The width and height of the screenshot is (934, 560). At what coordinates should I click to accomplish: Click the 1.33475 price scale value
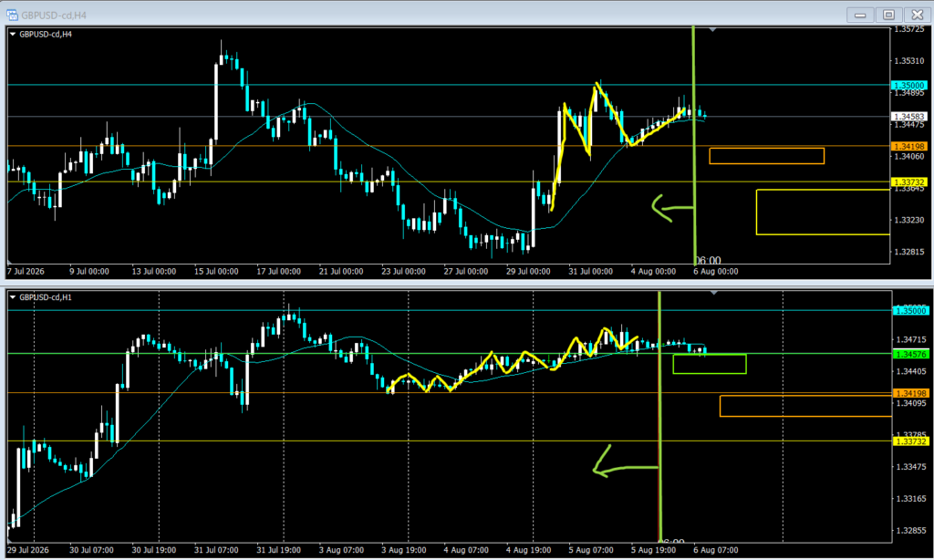coord(911,466)
